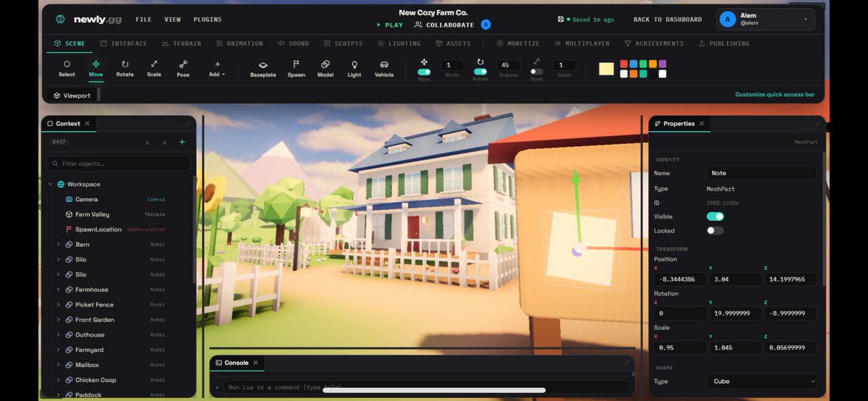Add a Spawn point

click(296, 69)
